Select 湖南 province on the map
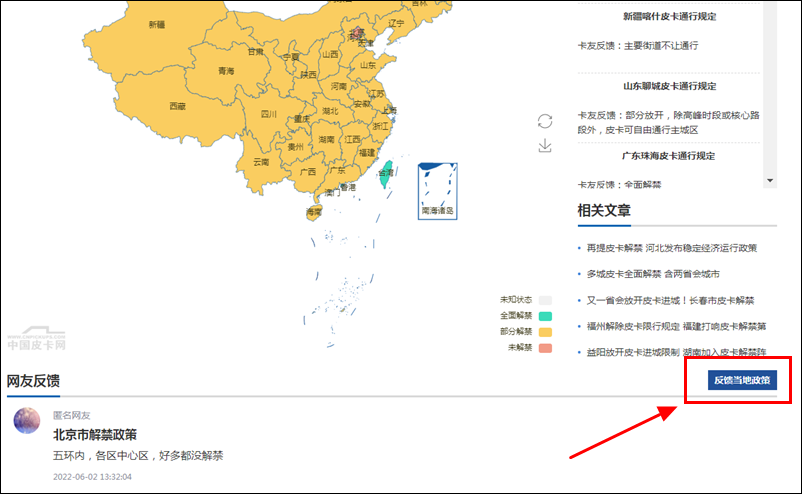Screen dimensions: 802x494 point(326,139)
